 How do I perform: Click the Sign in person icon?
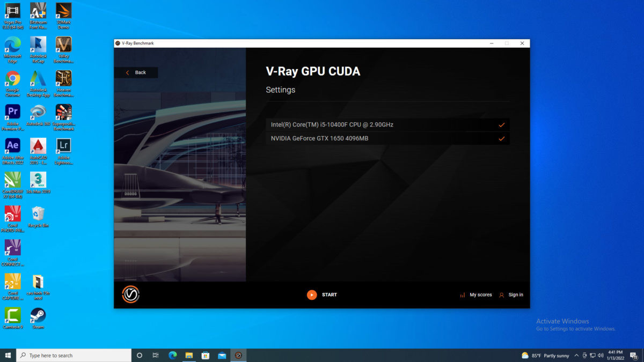tap(502, 295)
